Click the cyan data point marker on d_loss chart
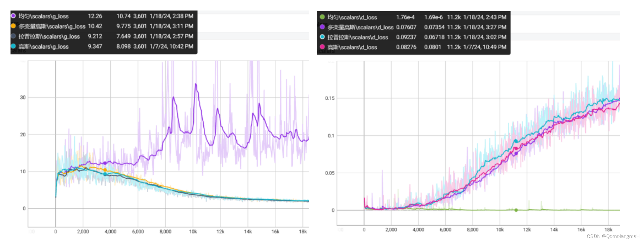Viewport: 644px width, 242px height. click(516, 141)
